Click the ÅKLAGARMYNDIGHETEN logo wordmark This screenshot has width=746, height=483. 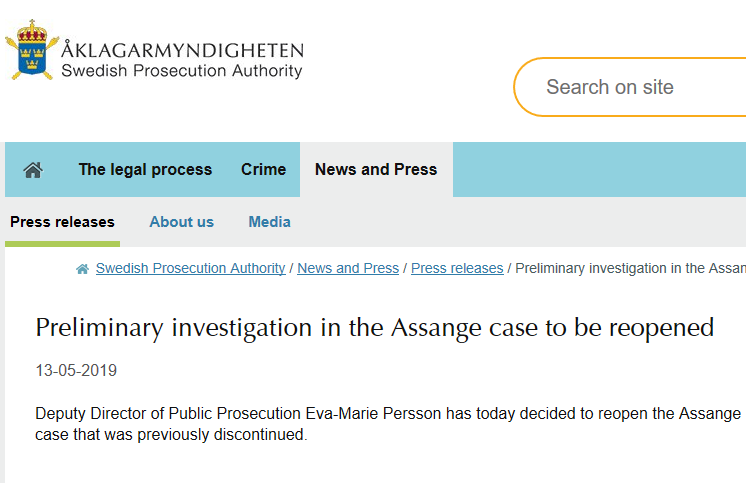(x=182, y=50)
